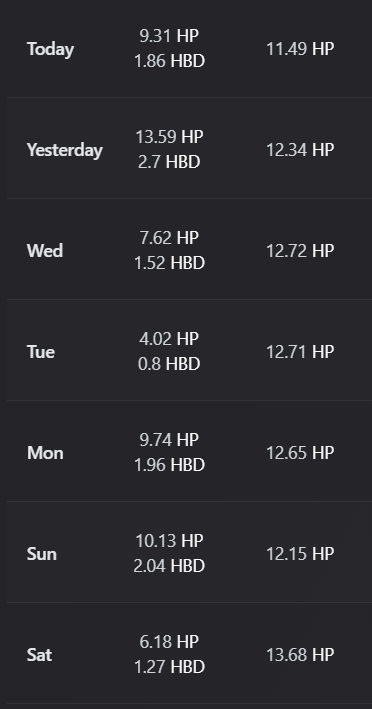Viewport: 372px width, 709px height.
Task: Click the 1.86 HBD value for Today
Action: pyautogui.click(x=170, y=61)
